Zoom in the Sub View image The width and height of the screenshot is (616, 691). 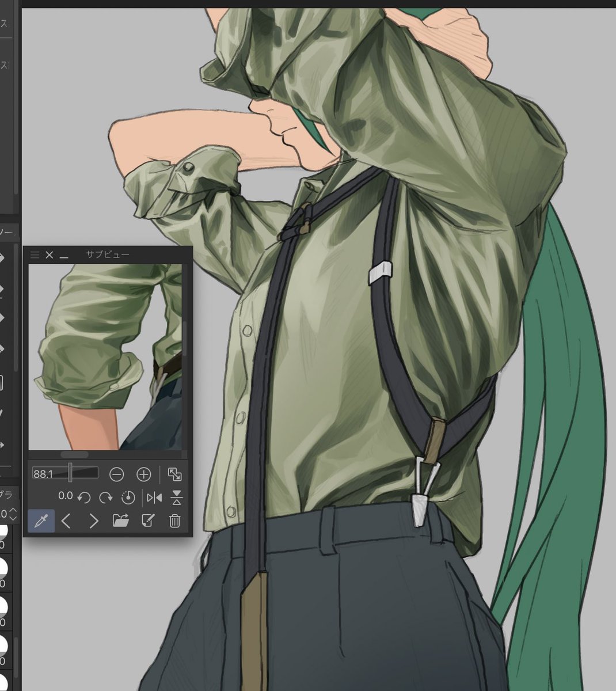point(143,474)
